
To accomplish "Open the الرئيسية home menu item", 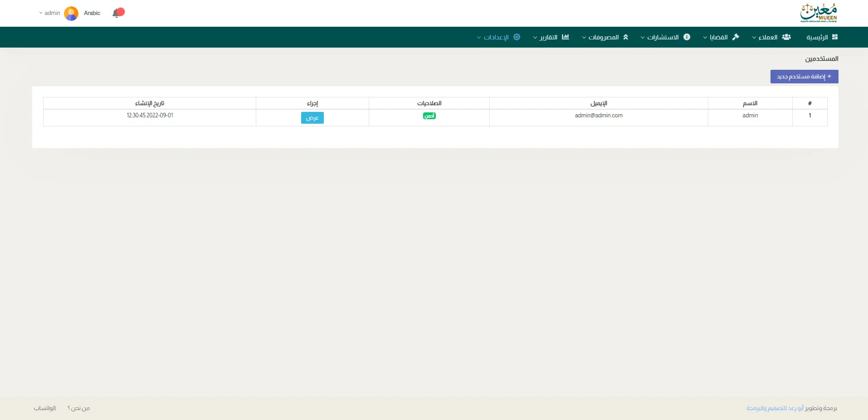I will click(817, 37).
